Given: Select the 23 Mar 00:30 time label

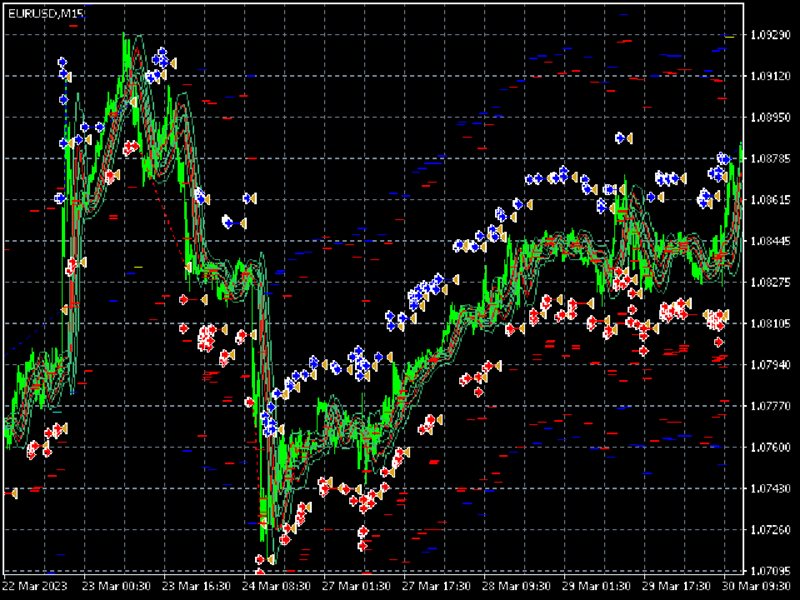Looking at the screenshot, I should 116,586.
